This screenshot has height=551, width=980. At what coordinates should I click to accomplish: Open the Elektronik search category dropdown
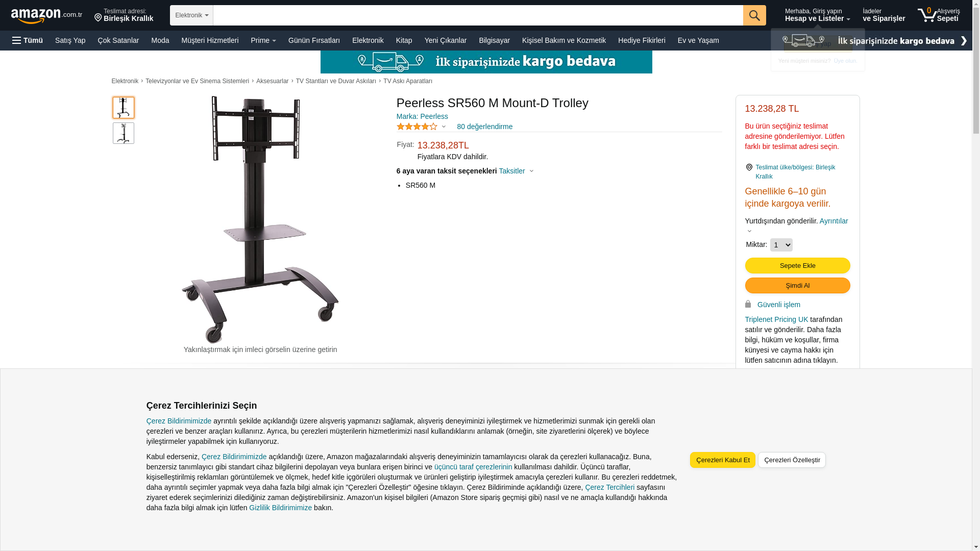click(191, 15)
